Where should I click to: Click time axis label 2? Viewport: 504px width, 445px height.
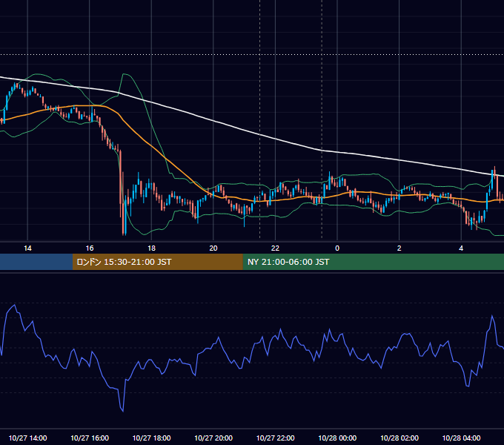399,248
